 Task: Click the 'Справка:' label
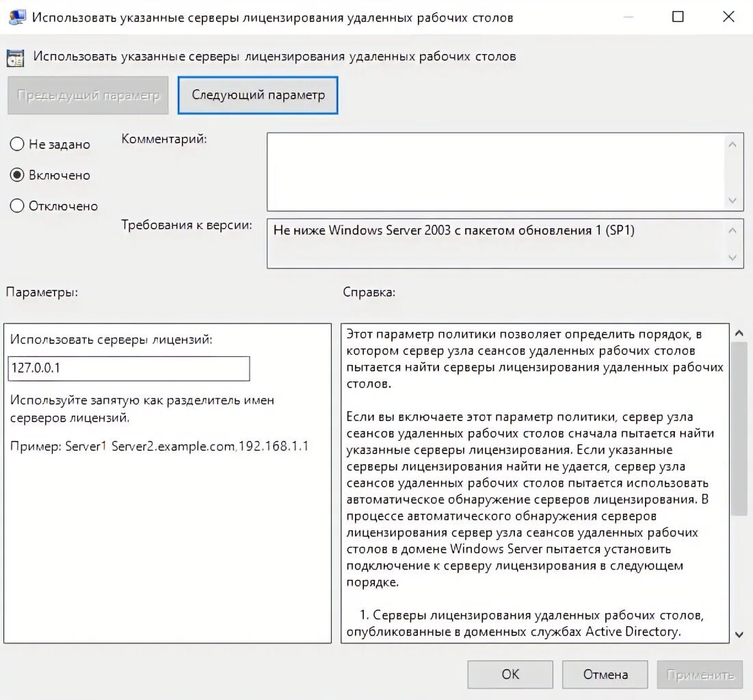click(x=369, y=292)
